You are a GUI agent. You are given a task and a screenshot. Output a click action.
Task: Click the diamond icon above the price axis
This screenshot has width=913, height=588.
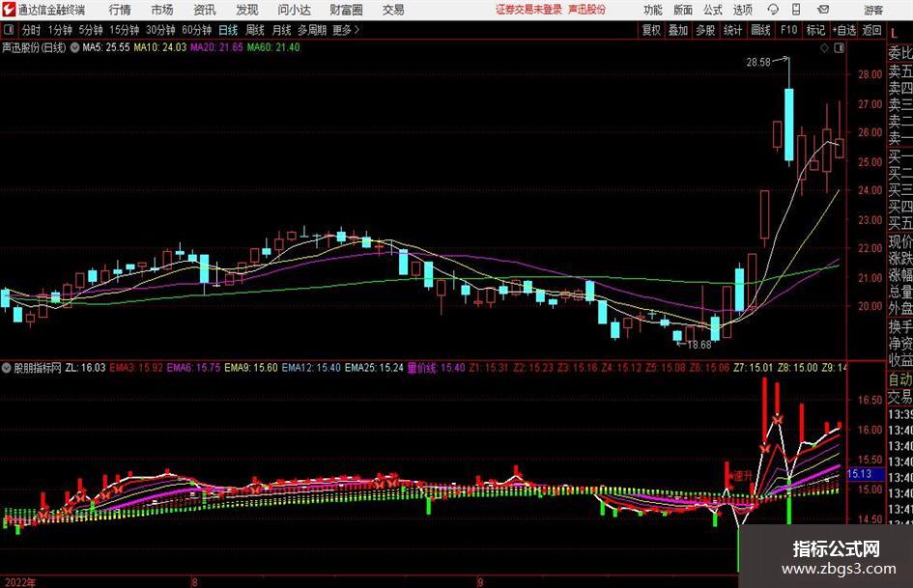(x=824, y=48)
